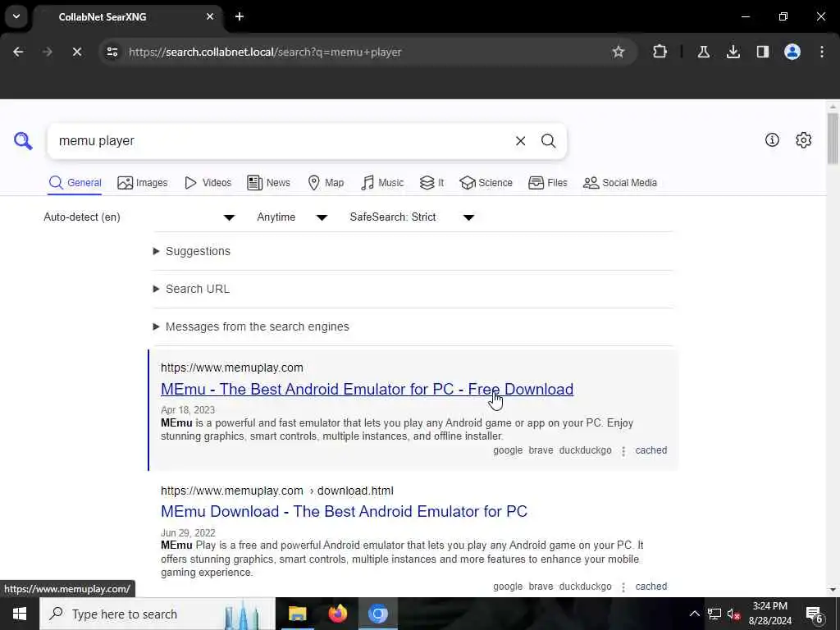Switch to the Videos tab
This screenshot has height=630, width=840.
tap(208, 183)
